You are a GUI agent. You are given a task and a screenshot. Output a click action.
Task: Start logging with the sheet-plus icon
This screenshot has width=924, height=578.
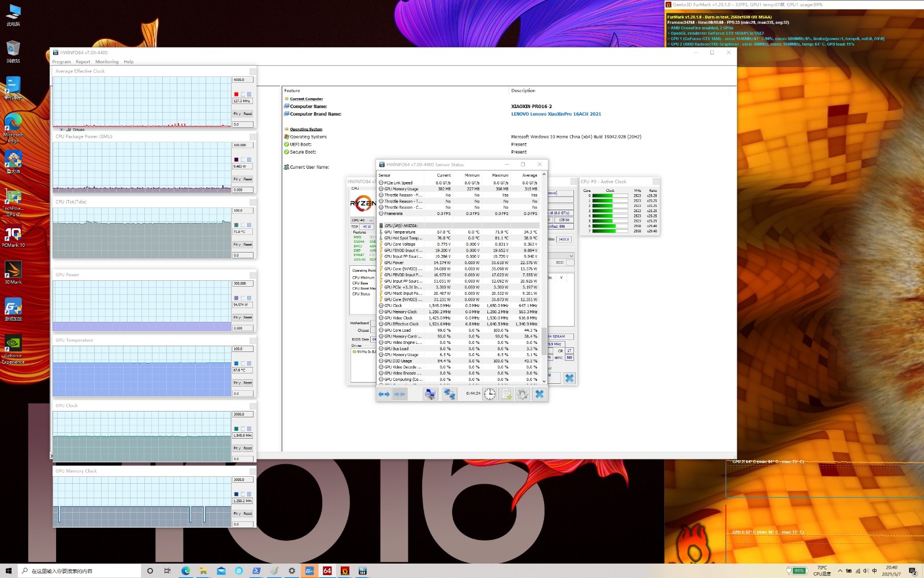point(506,394)
